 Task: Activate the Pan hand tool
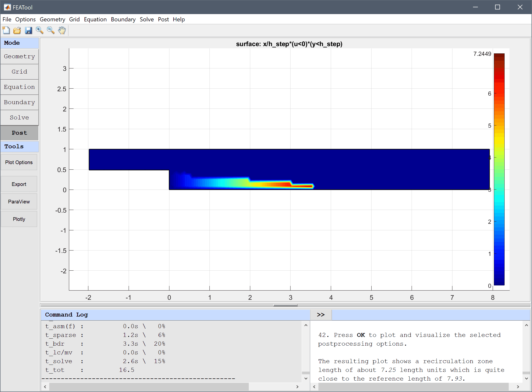point(62,30)
